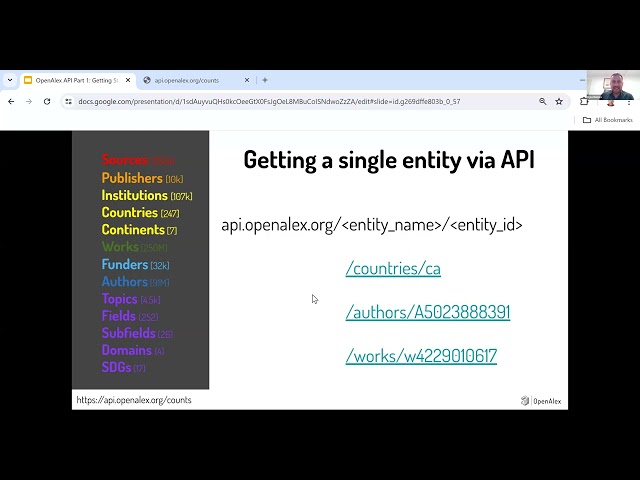Click the Publishers entity label
Viewport: 640px width, 480px height.
(x=132, y=178)
